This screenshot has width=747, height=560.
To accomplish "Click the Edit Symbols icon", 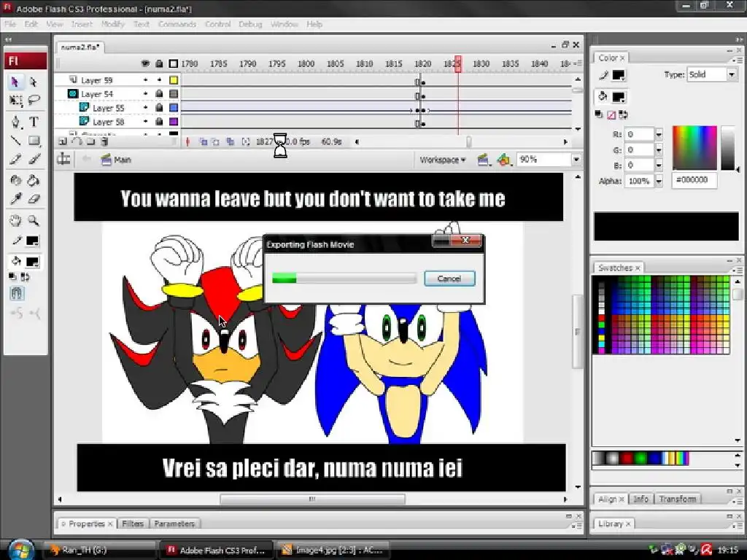I will point(504,160).
